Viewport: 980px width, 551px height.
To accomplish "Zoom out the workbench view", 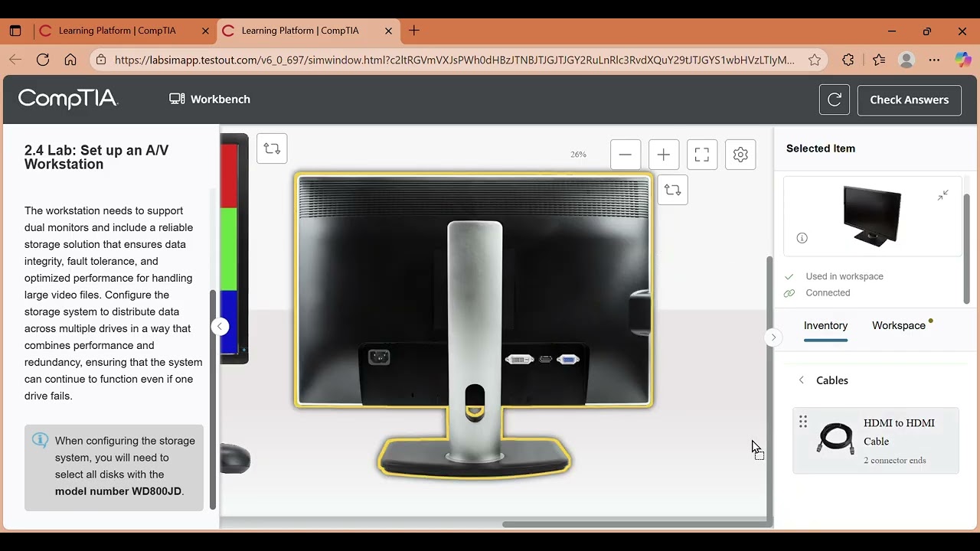I will pos(626,155).
